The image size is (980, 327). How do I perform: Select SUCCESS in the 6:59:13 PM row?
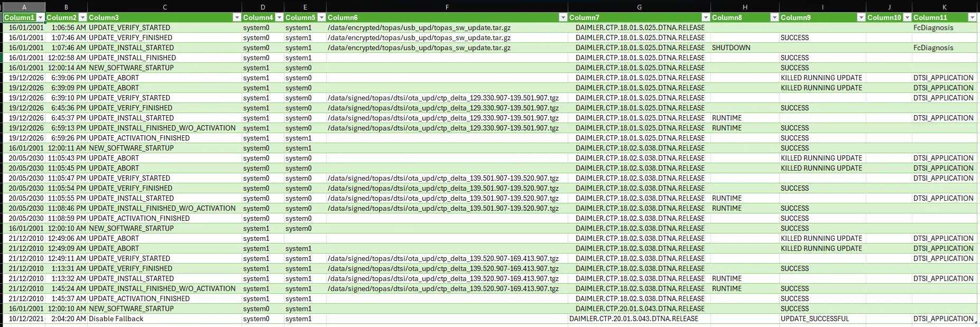pos(822,128)
